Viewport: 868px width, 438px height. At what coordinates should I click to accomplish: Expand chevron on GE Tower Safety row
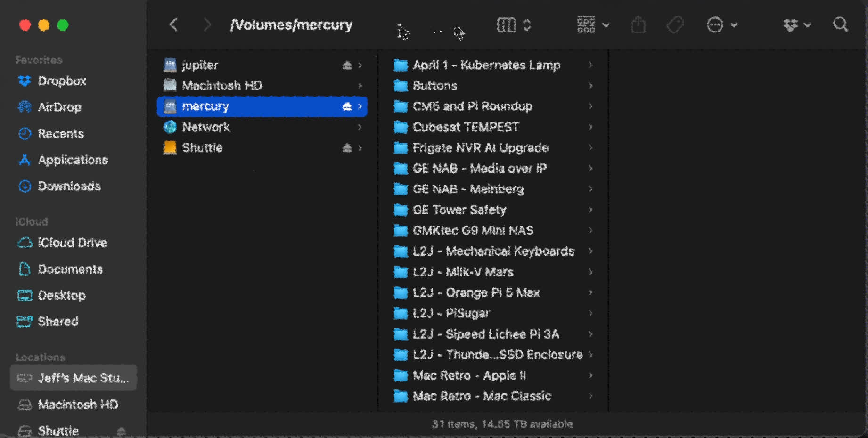click(x=590, y=210)
